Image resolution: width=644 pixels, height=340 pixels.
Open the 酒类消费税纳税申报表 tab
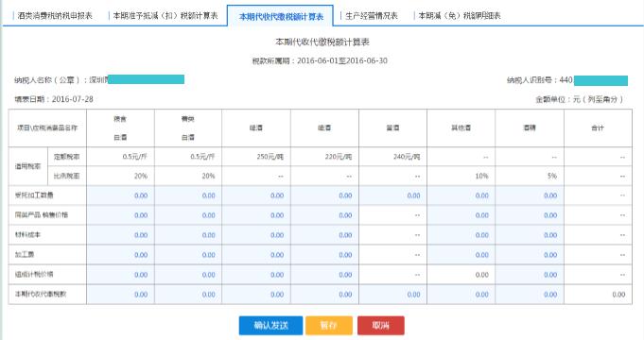click(55, 16)
